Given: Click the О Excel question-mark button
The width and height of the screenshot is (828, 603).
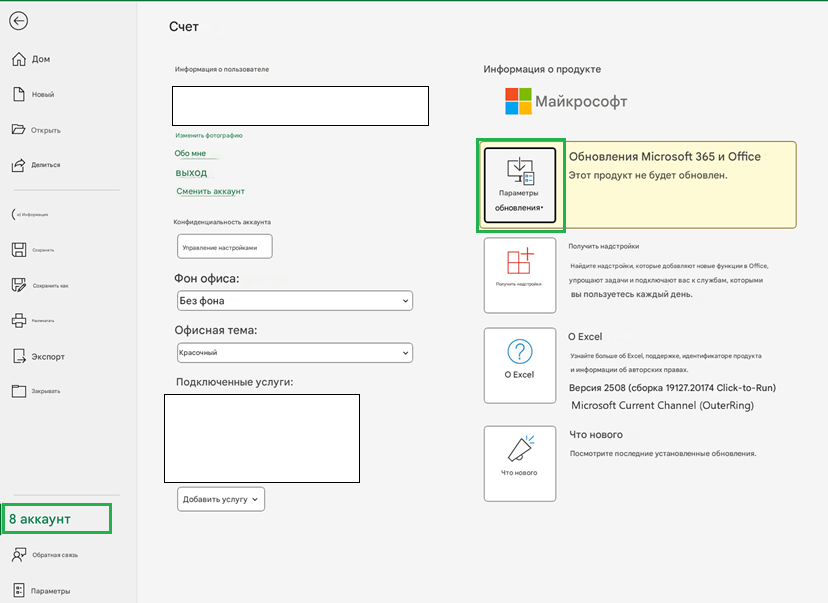Looking at the screenshot, I should coord(520,365).
